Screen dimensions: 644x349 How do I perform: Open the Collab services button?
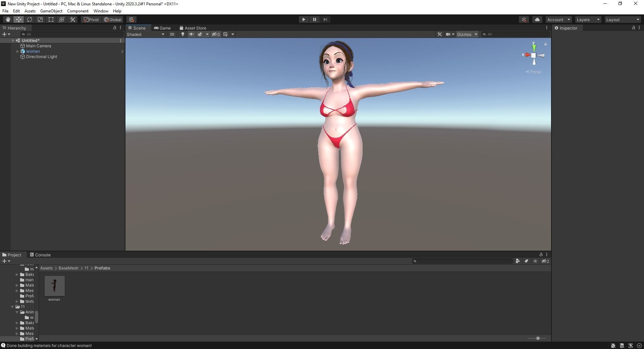[x=524, y=19]
